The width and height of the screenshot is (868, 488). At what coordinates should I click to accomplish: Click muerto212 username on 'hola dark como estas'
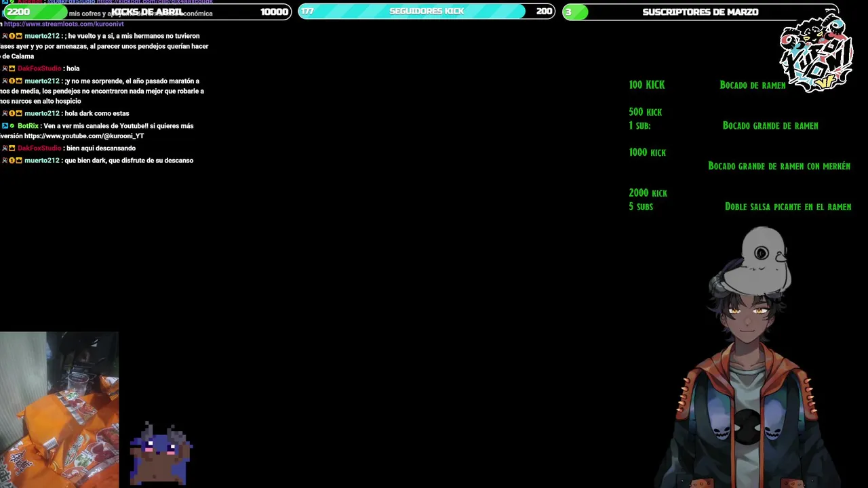pyautogui.click(x=42, y=113)
